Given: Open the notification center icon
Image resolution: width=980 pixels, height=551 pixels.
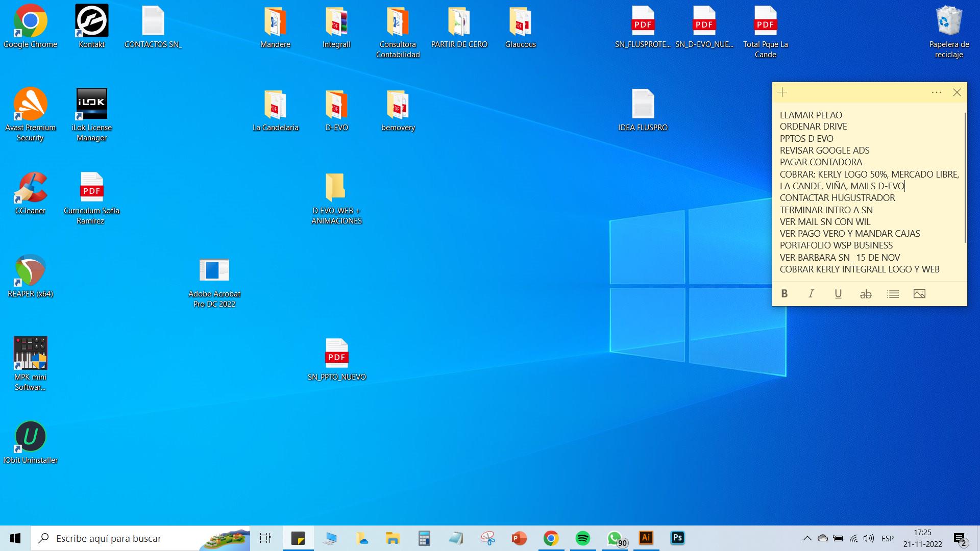Looking at the screenshot, I should [960, 539].
